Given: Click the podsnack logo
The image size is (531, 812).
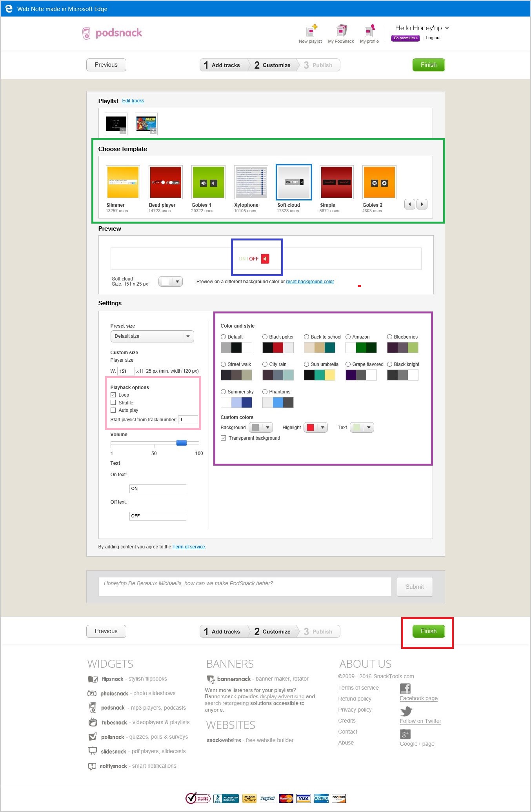Looking at the screenshot, I should tap(113, 33).
